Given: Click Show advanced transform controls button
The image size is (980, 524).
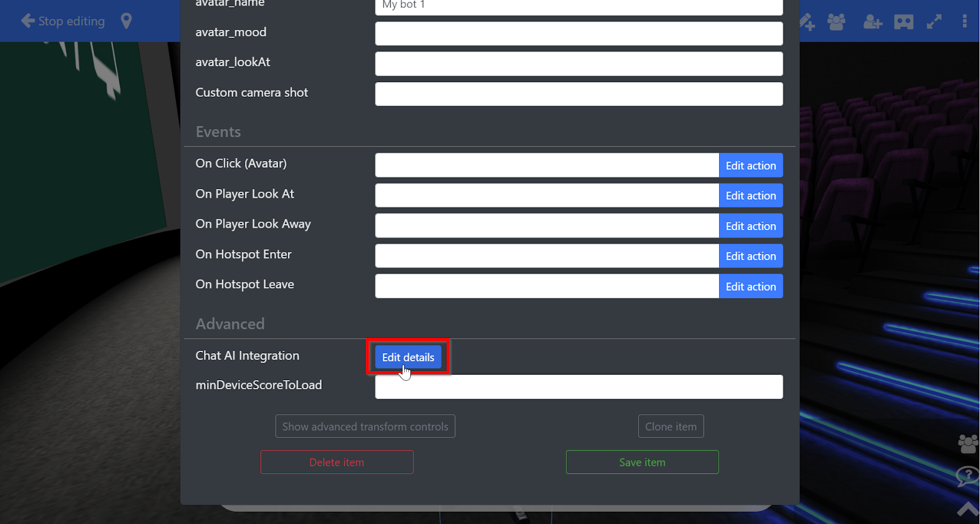Looking at the screenshot, I should 365,427.
